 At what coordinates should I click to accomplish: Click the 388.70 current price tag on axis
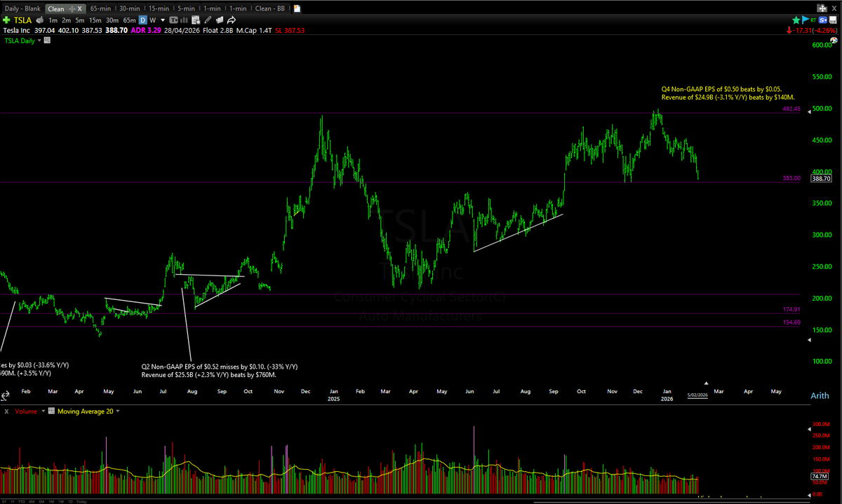click(821, 179)
